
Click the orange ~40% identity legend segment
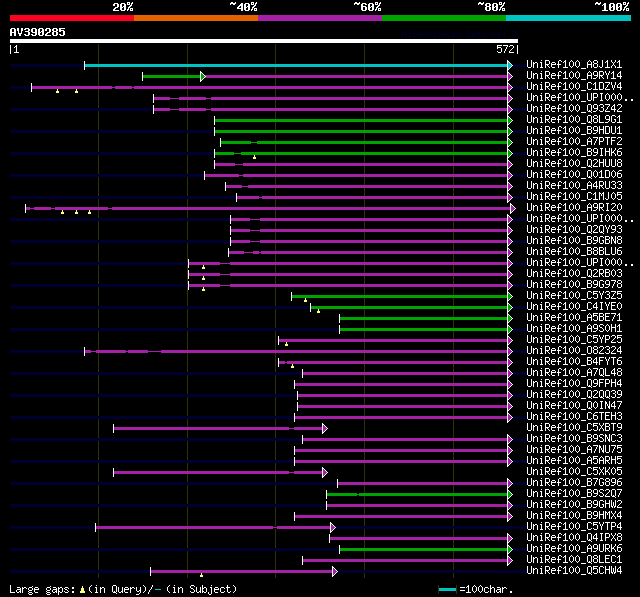pyautogui.click(x=196, y=18)
